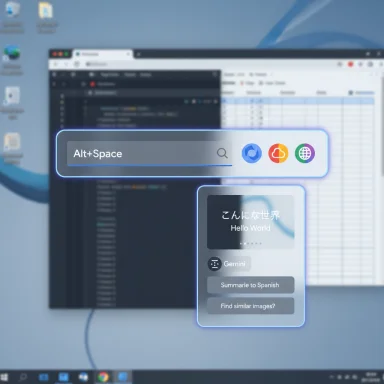Select the browser window's first tab
Screen dimensions: 384x384
(103, 54)
